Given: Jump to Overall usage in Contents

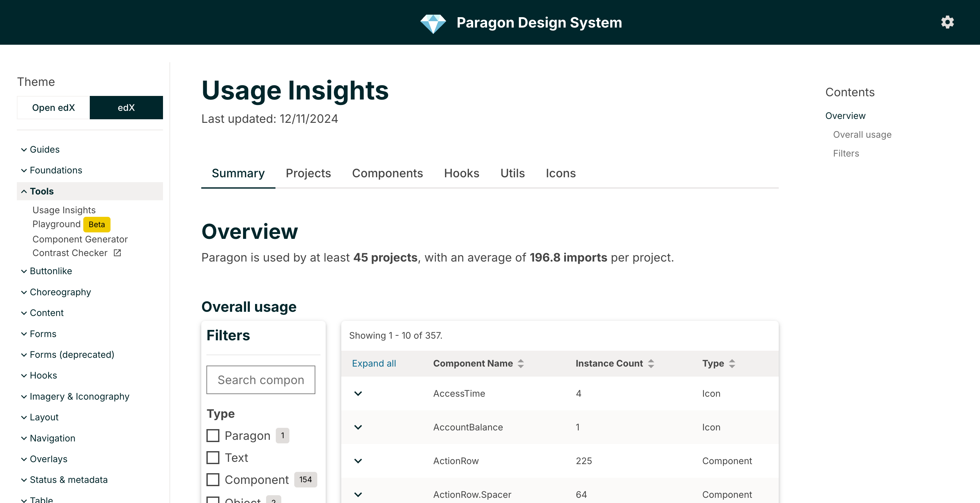Looking at the screenshot, I should (862, 135).
